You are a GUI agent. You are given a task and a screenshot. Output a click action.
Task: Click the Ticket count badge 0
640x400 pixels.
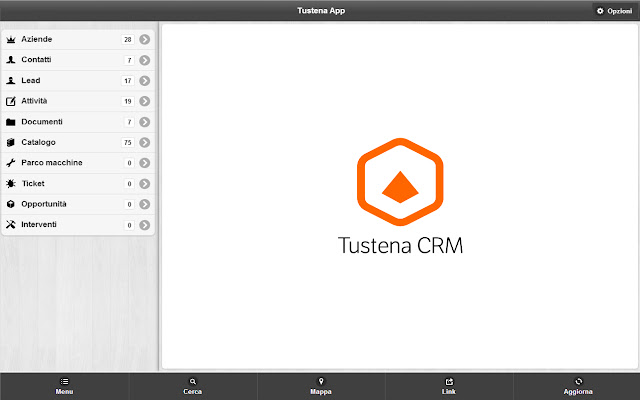tap(129, 184)
